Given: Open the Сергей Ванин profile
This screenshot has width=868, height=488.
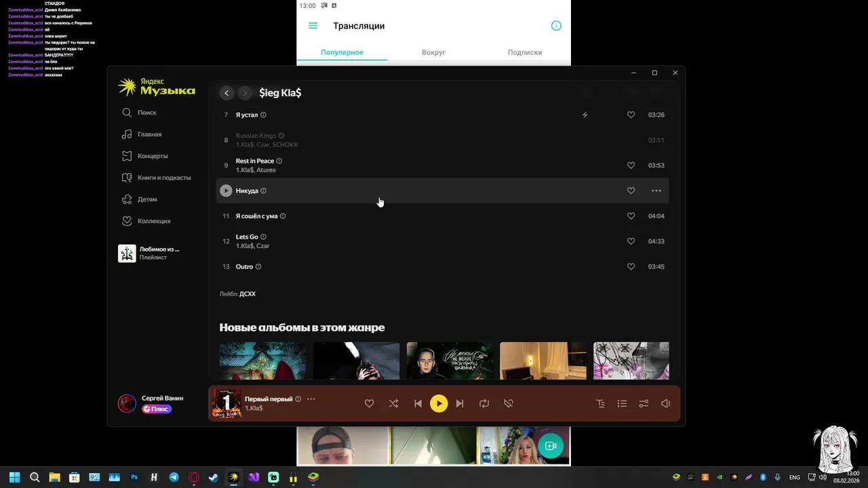Looking at the screenshot, I should point(162,398).
